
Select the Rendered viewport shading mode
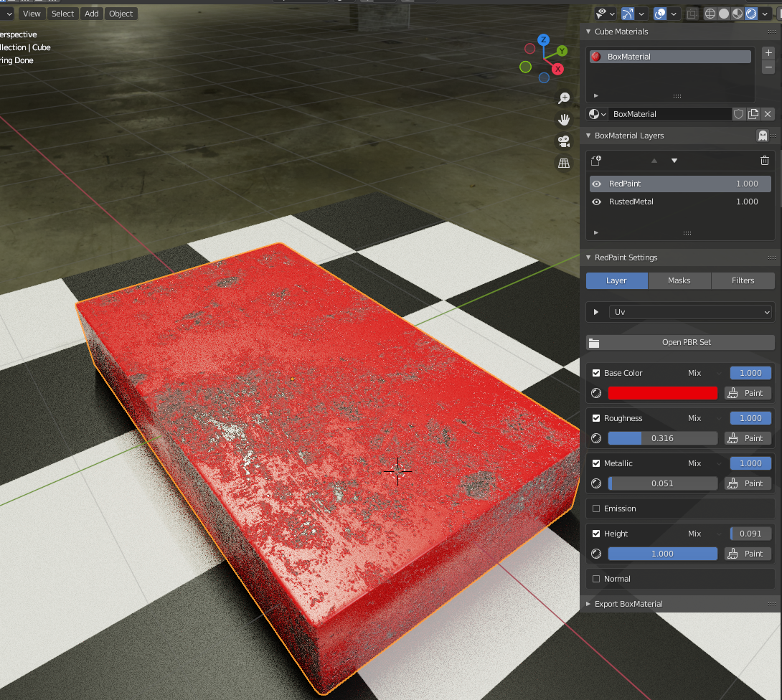(750, 13)
